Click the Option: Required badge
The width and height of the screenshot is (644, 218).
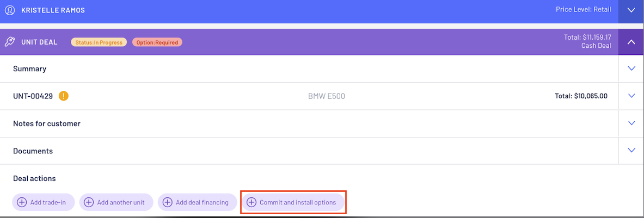coord(157,42)
